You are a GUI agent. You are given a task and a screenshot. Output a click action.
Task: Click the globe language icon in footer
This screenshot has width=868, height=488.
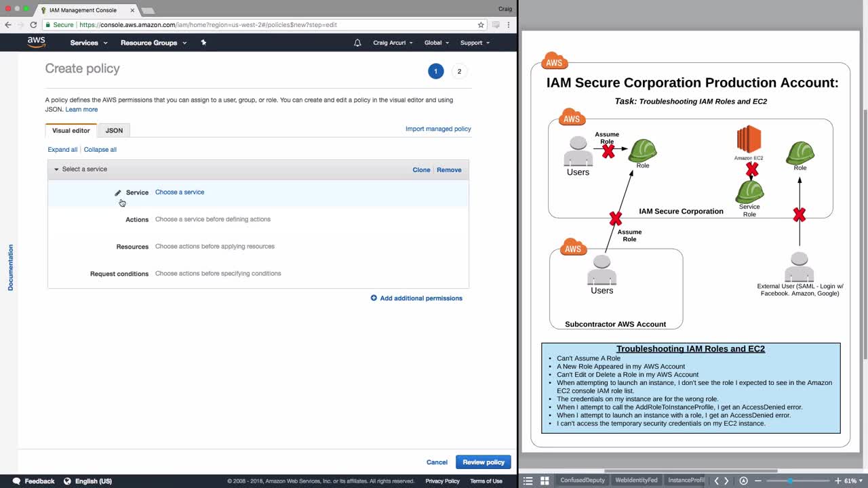coord(67,481)
